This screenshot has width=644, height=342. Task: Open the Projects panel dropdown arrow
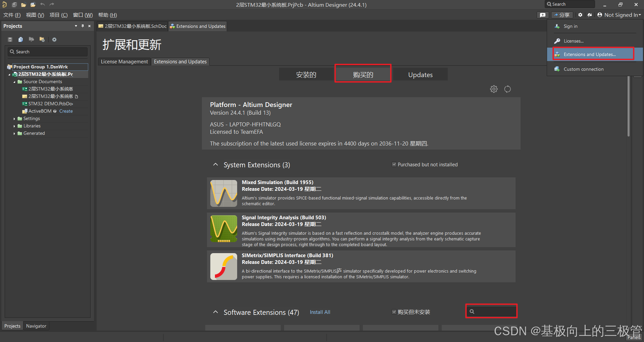pos(76,26)
